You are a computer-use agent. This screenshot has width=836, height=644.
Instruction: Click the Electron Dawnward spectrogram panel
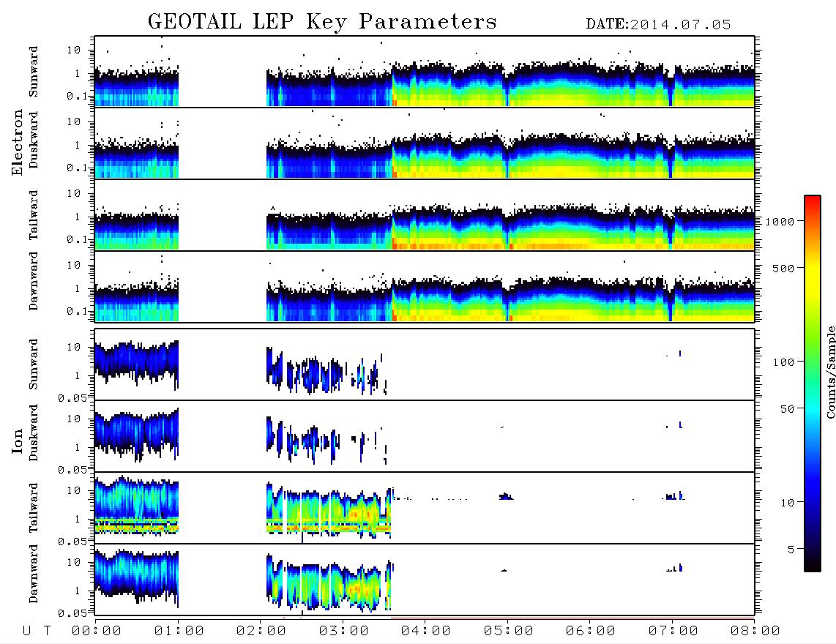(425, 287)
